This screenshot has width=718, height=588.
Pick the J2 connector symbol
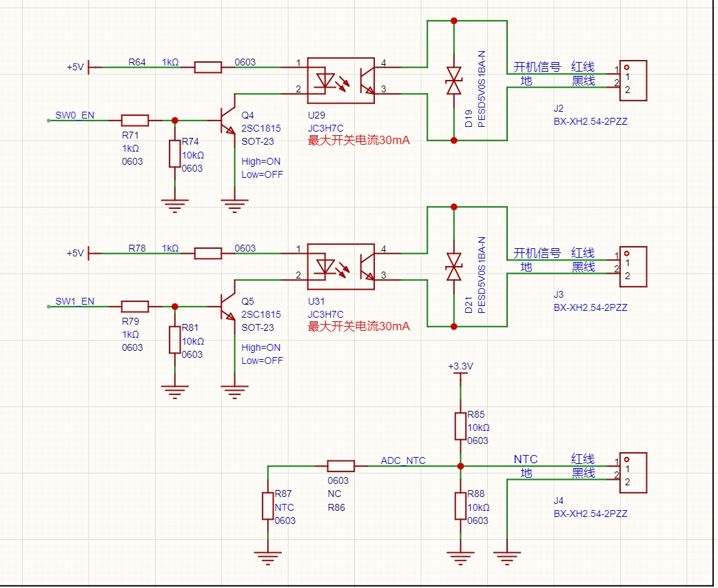click(633, 80)
